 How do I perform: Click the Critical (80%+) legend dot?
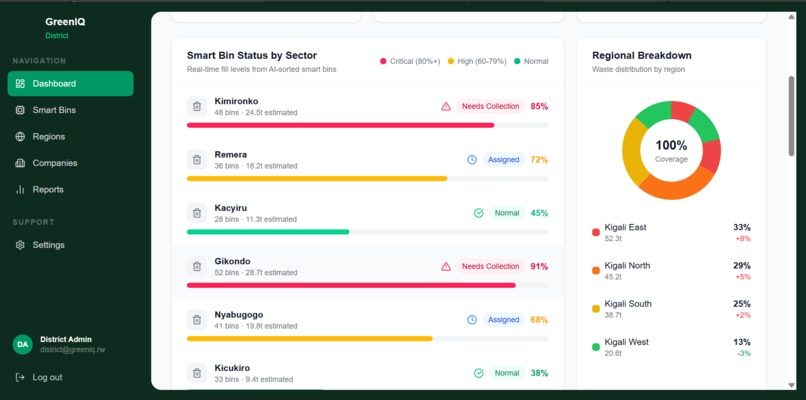[x=383, y=61]
